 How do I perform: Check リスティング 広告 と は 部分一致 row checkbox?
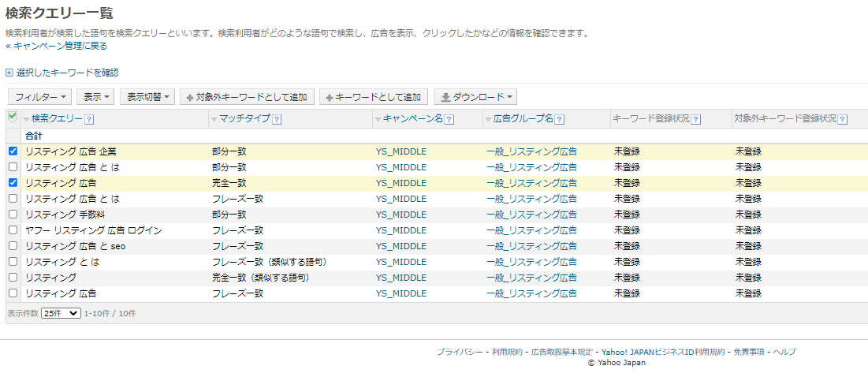point(13,166)
